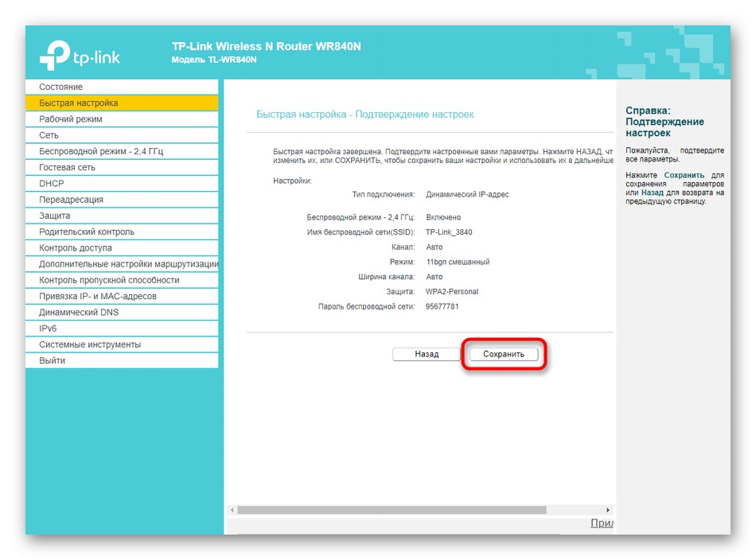Open the IPv6 section
This screenshot has height=560, width=756.
point(119,329)
